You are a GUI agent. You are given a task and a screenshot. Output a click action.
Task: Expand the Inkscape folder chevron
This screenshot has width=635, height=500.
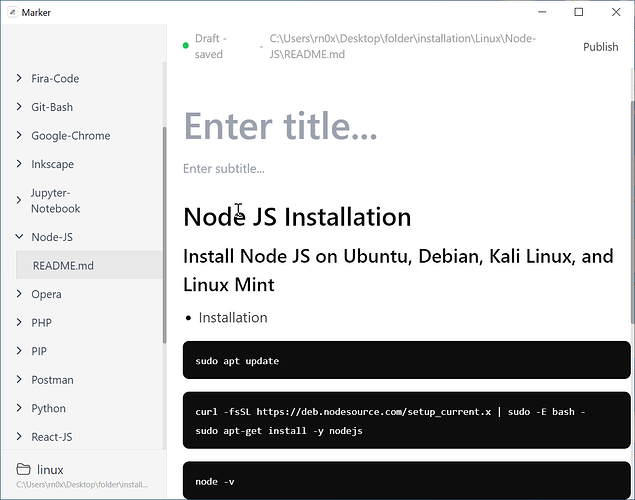click(19, 164)
